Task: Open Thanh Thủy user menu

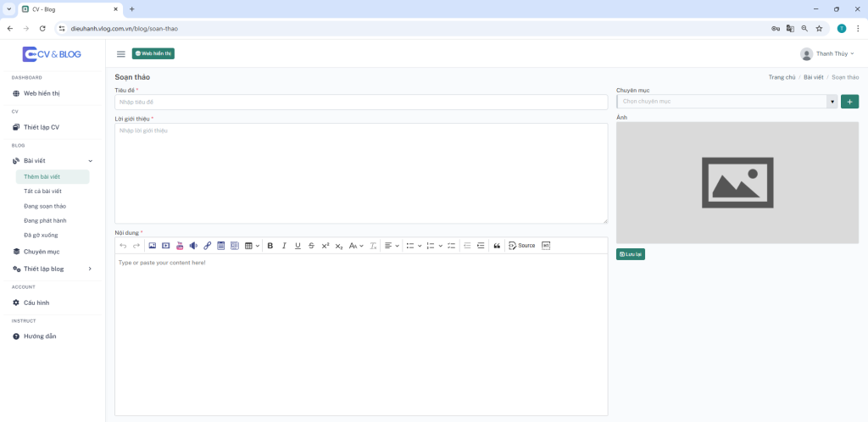Action: click(827, 53)
